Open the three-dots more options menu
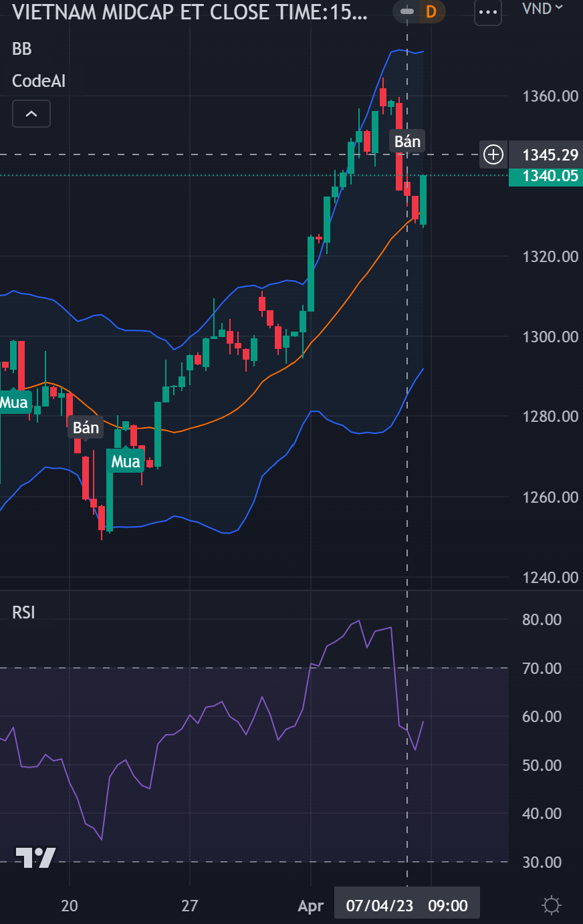 tap(487, 12)
